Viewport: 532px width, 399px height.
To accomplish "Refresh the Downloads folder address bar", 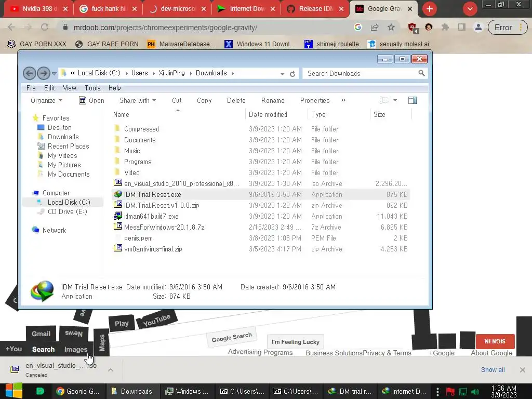I will click(292, 74).
